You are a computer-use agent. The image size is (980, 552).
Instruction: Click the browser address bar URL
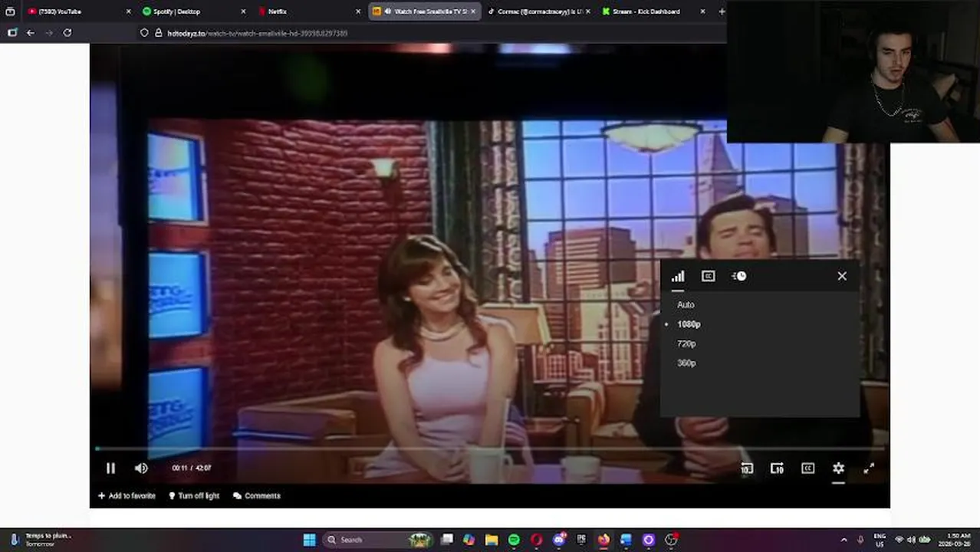[258, 34]
